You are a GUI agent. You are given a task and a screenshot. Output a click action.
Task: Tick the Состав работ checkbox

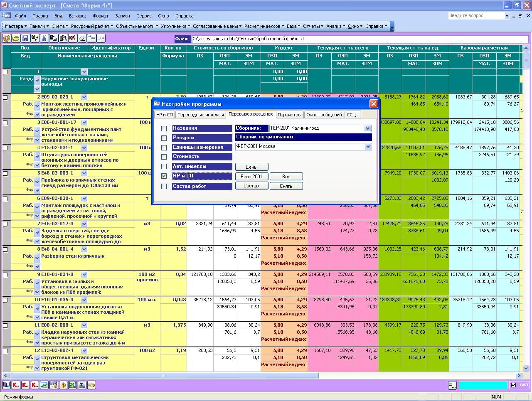[164, 186]
